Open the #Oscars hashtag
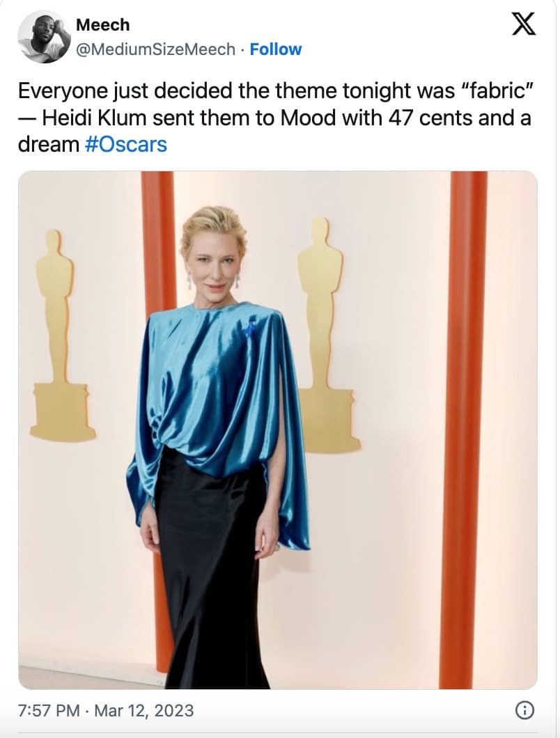 (x=126, y=144)
